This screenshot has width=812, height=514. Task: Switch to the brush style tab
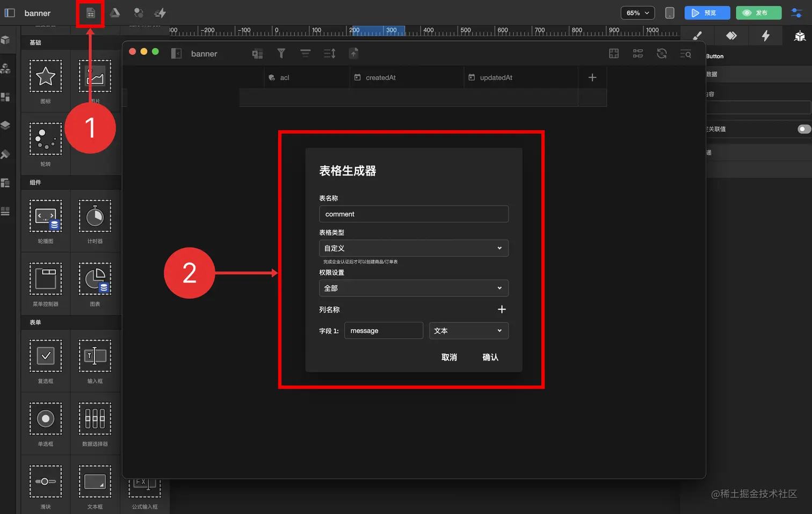pos(697,36)
